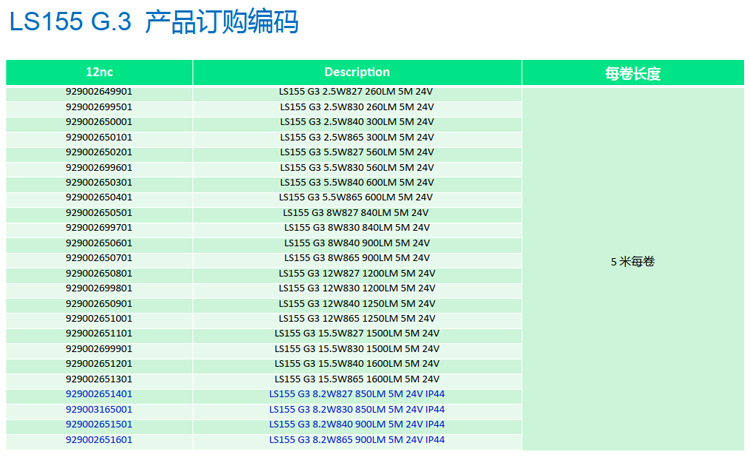Select order code 929002699901
This screenshot has height=460, width=750.
click(99, 349)
